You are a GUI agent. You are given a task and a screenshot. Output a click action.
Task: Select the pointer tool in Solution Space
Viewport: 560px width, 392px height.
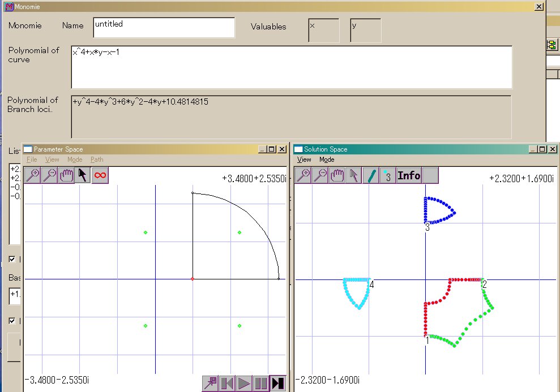coord(353,175)
